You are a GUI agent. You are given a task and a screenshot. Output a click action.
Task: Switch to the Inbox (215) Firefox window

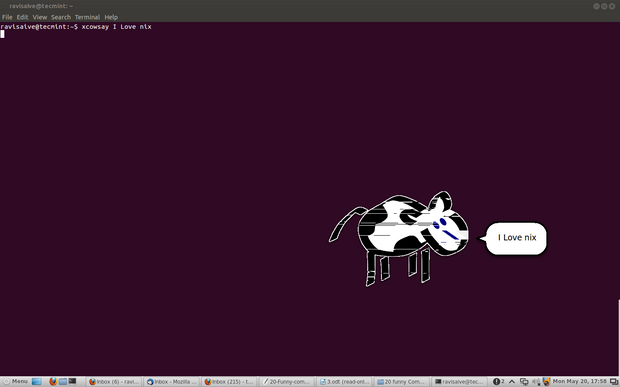click(229, 382)
